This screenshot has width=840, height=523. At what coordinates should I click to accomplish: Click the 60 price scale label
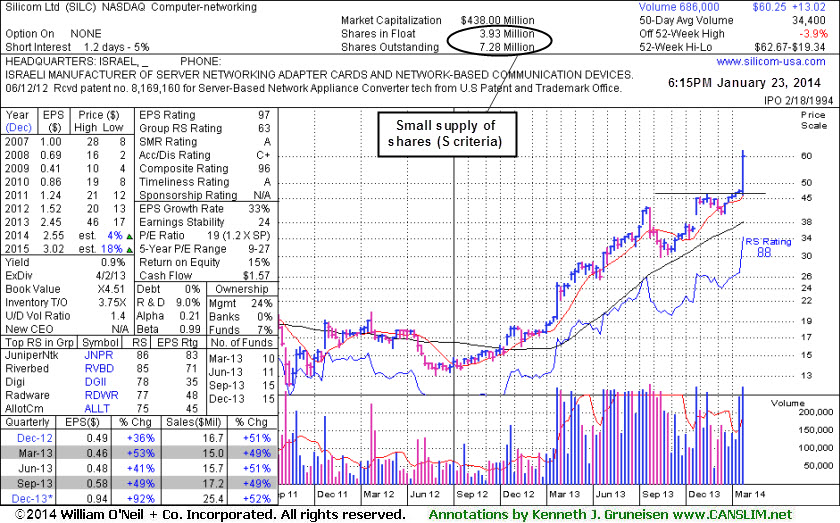[x=807, y=156]
